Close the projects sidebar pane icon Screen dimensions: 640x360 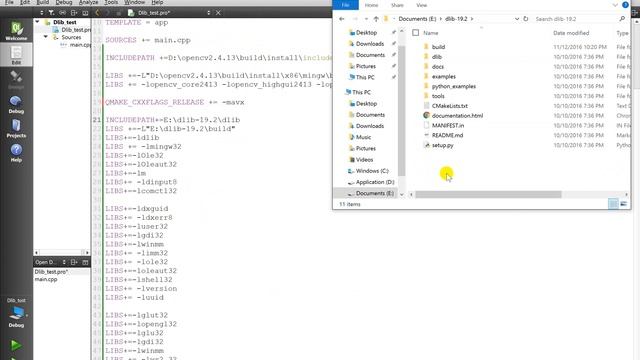85,13
